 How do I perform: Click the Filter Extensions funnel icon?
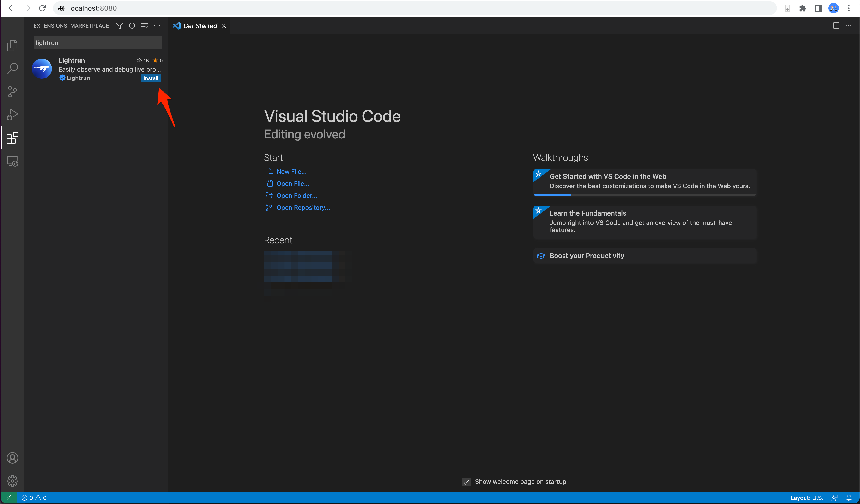pos(120,26)
